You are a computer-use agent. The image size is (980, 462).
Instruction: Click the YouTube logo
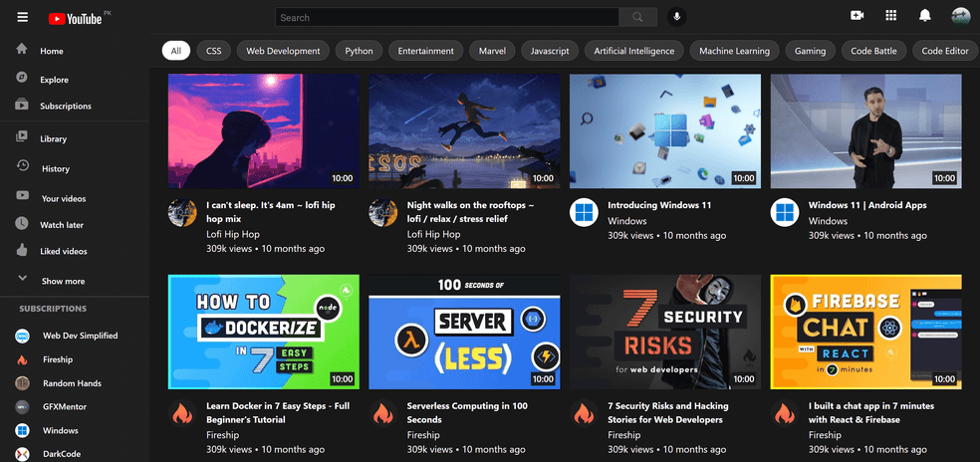tap(76, 18)
